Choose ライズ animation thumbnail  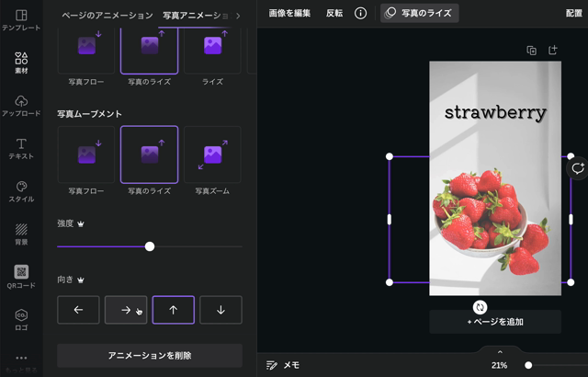(212, 51)
